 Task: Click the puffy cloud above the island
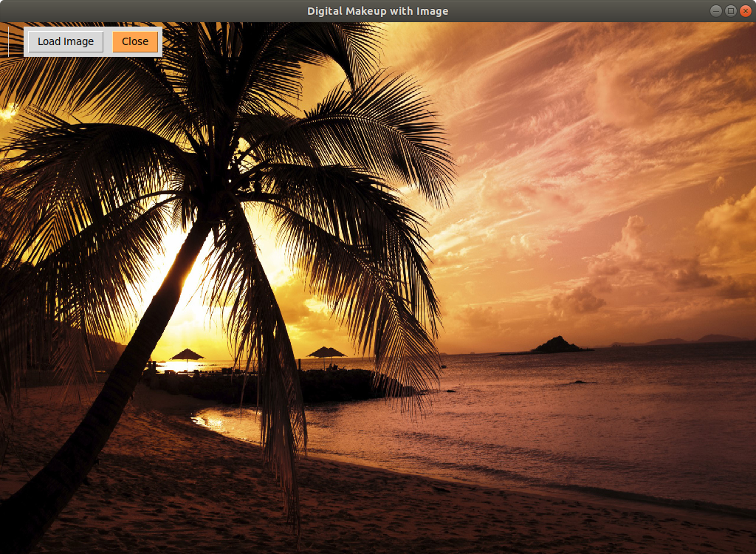(580, 299)
